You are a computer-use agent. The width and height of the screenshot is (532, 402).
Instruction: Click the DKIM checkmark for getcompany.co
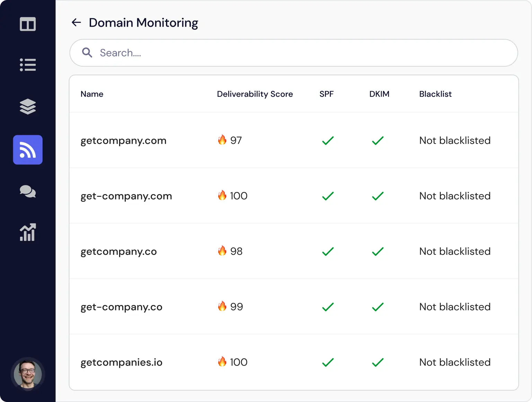[378, 251]
